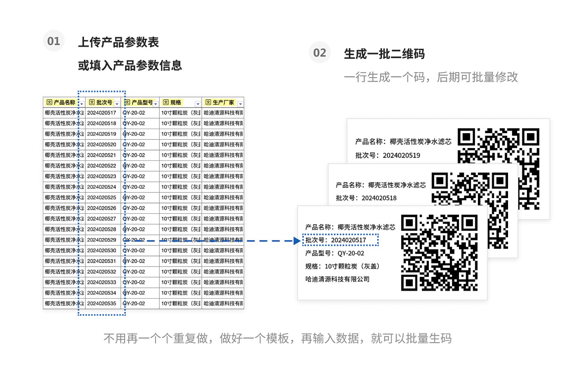Click batch number cell 2024020533
This screenshot has width=588, height=377.
(x=103, y=282)
